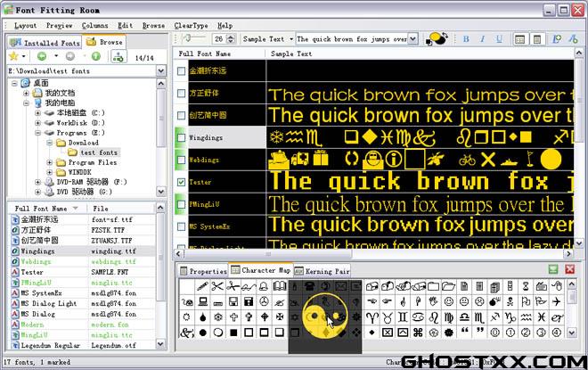Open the ClearType menu
The height and width of the screenshot is (370, 588).
(x=191, y=26)
